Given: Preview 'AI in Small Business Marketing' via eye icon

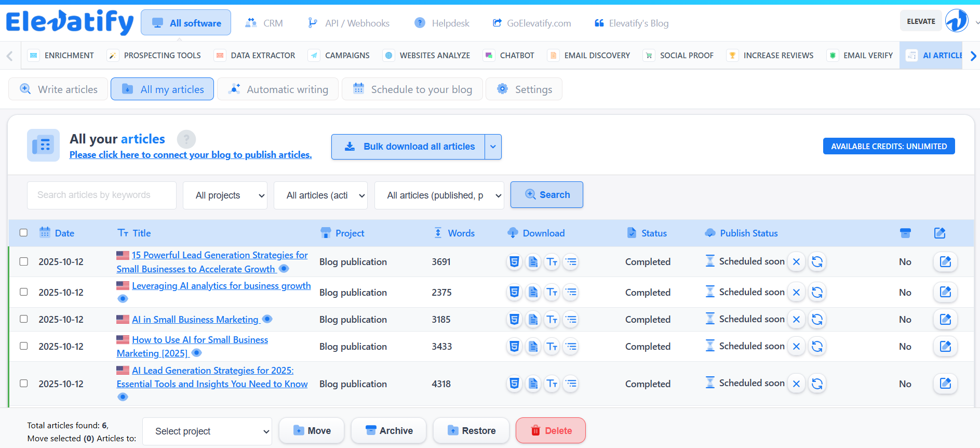Looking at the screenshot, I should [x=267, y=319].
